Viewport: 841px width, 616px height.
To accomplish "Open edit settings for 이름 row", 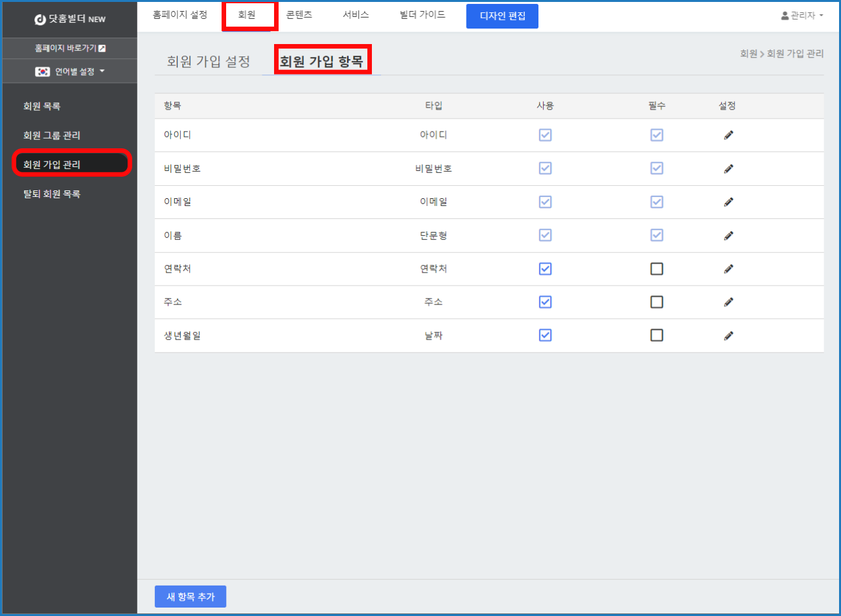I will (x=728, y=236).
